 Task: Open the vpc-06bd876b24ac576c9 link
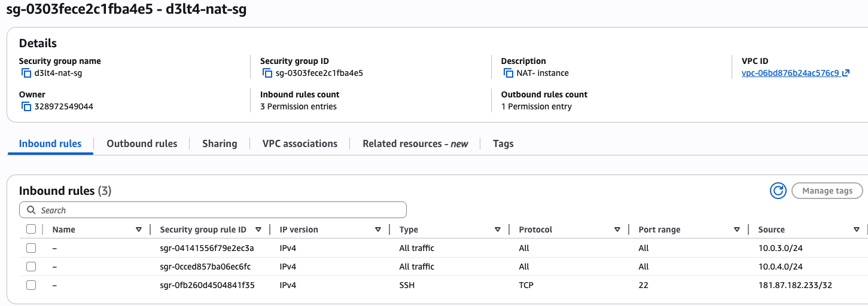tap(790, 74)
